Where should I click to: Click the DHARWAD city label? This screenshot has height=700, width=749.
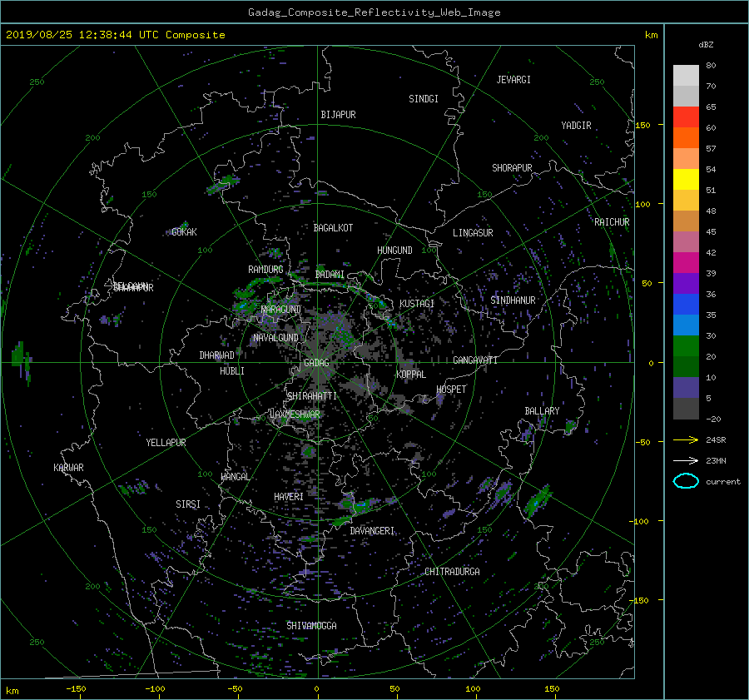[217, 355]
